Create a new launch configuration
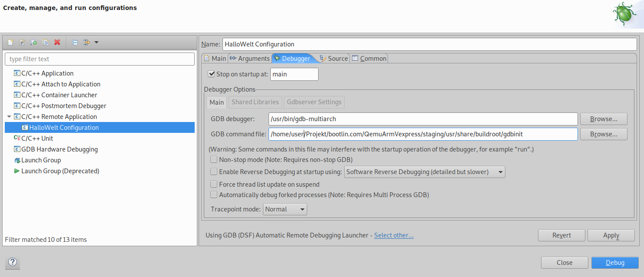The width and height of the screenshot is (644, 277). [10, 42]
